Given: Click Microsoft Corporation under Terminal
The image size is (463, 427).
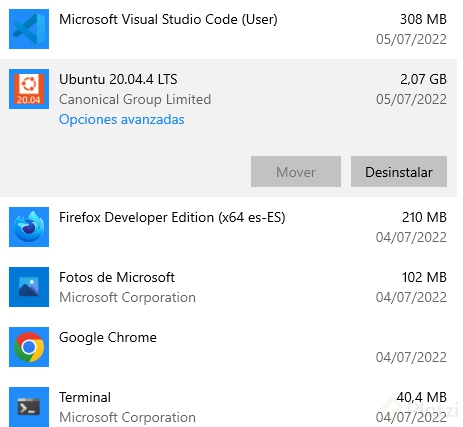Looking at the screenshot, I should [127, 417].
